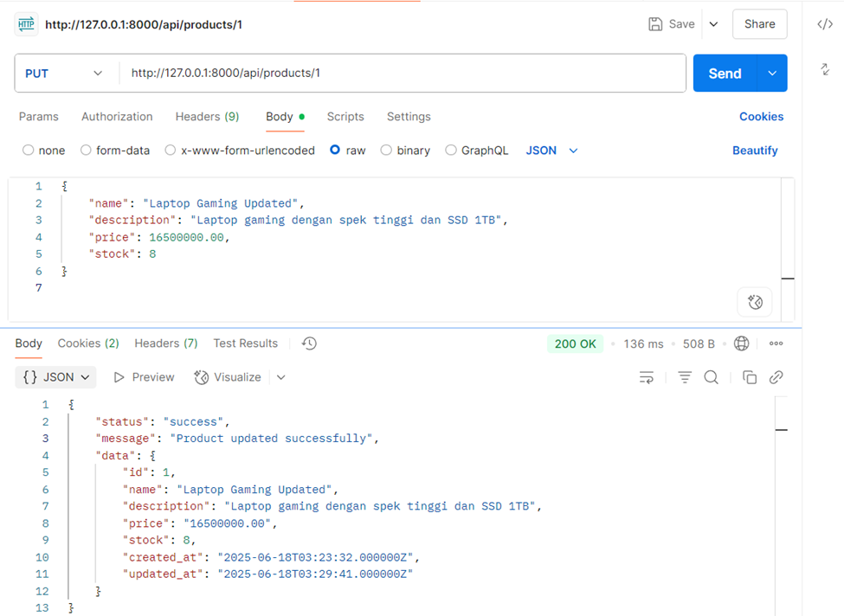
Task: Open the JSON body format dropdown
Action: [x=551, y=151]
